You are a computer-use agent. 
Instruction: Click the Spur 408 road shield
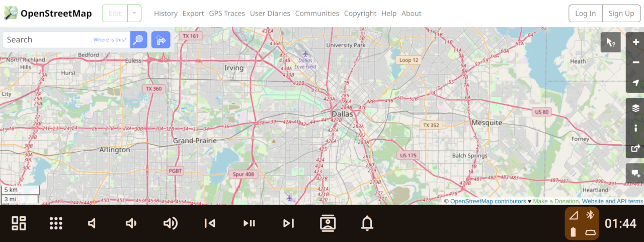244,174
